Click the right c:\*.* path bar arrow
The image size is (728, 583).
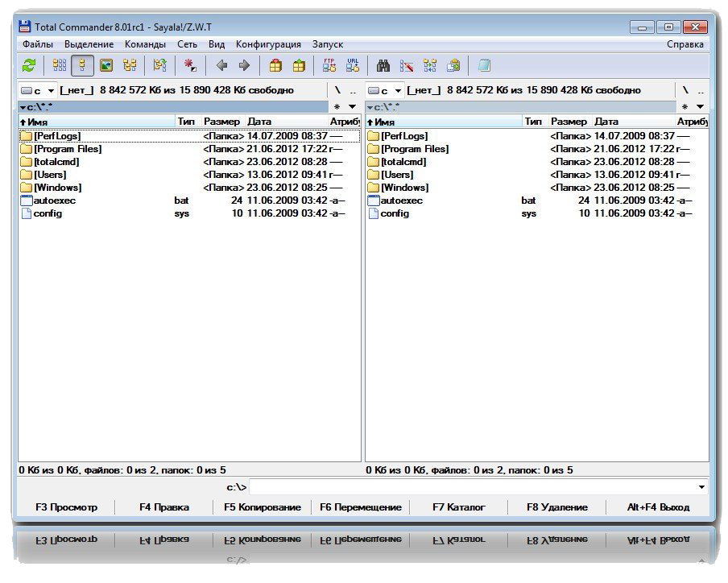click(x=370, y=108)
